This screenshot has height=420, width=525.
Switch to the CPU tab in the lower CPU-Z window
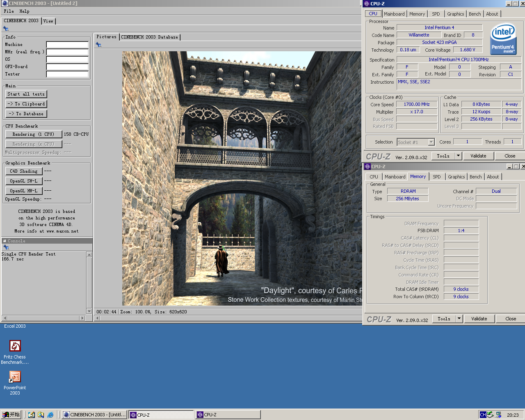374,177
